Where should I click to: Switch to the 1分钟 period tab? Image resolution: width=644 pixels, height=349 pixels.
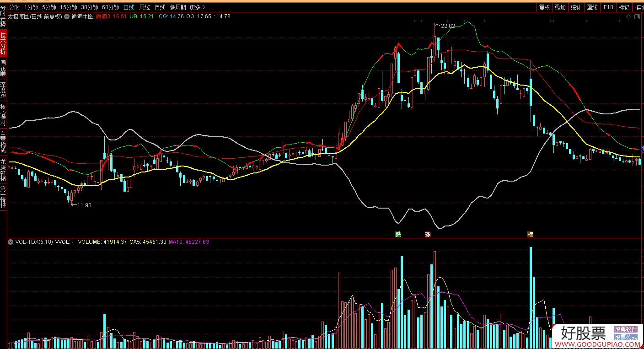[31, 7]
